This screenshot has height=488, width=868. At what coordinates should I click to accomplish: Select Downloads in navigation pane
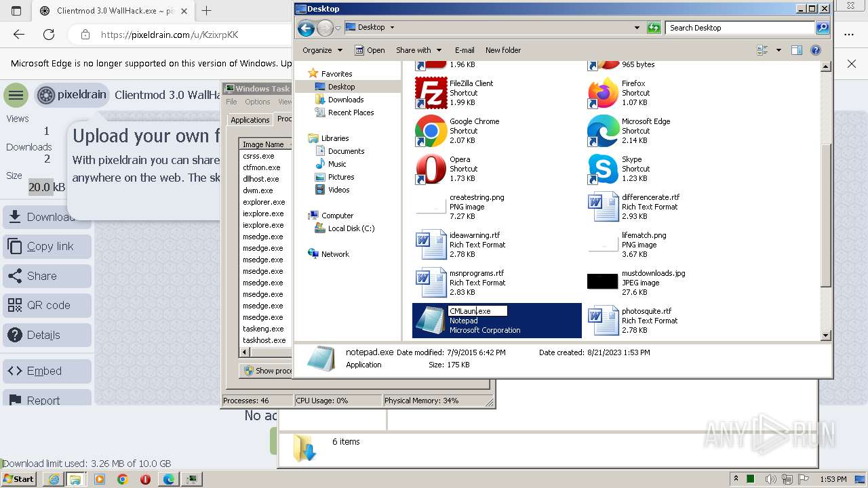[x=346, y=100]
